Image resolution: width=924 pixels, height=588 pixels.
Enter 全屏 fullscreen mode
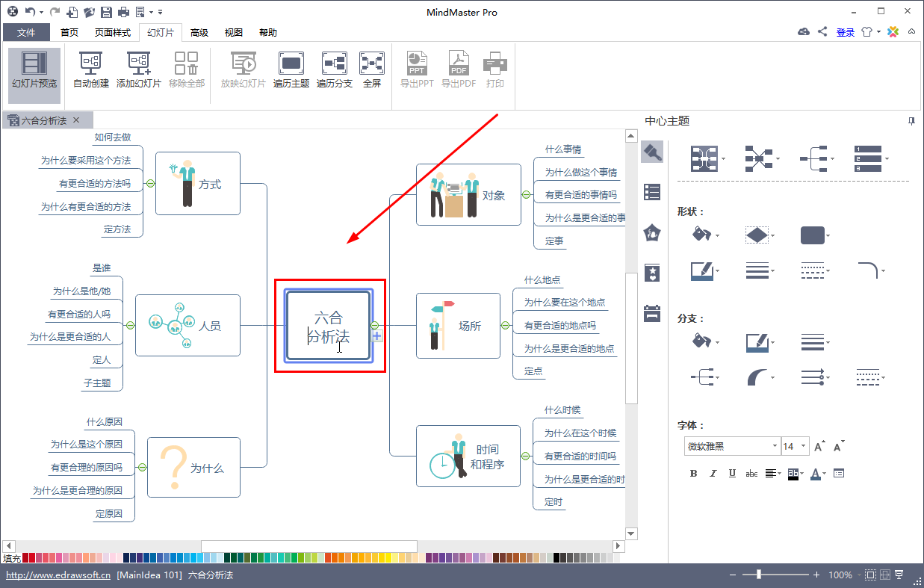372,71
